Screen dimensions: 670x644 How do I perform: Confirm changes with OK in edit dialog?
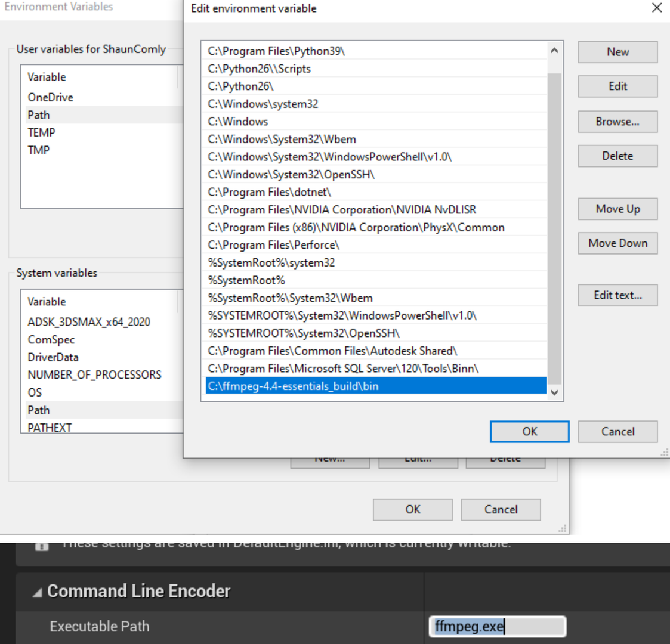[529, 431]
